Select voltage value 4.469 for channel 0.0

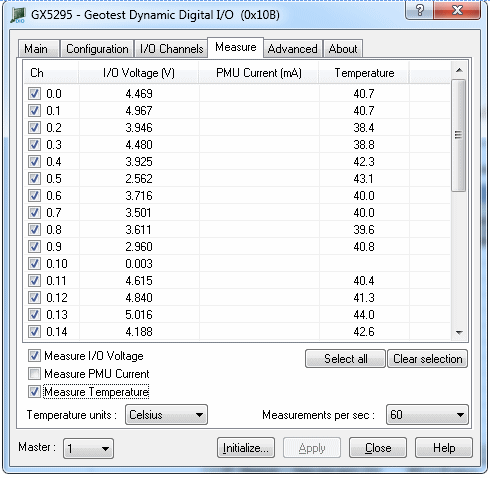coord(139,94)
